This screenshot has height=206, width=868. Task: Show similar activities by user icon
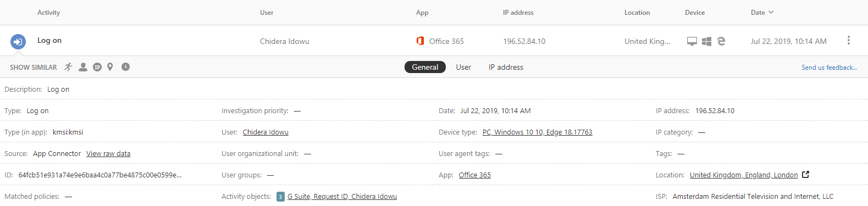click(x=83, y=67)
